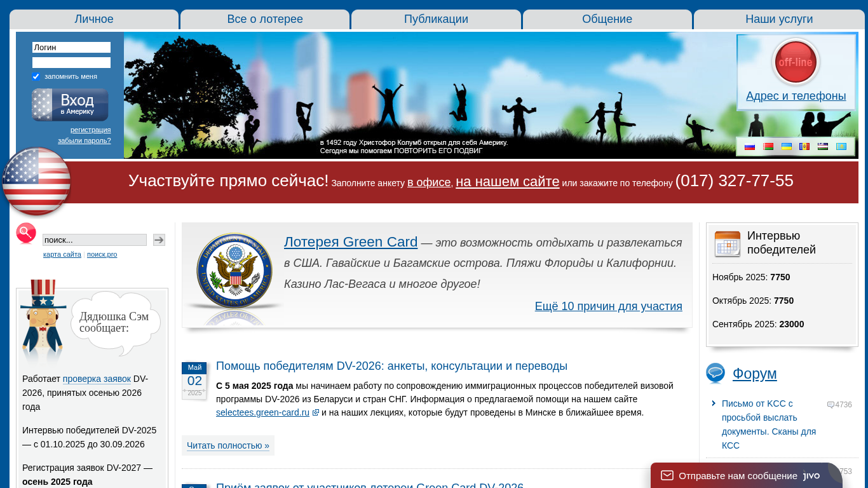
Task: Click the Вход в Америку login button
Action: pos(70,105)
